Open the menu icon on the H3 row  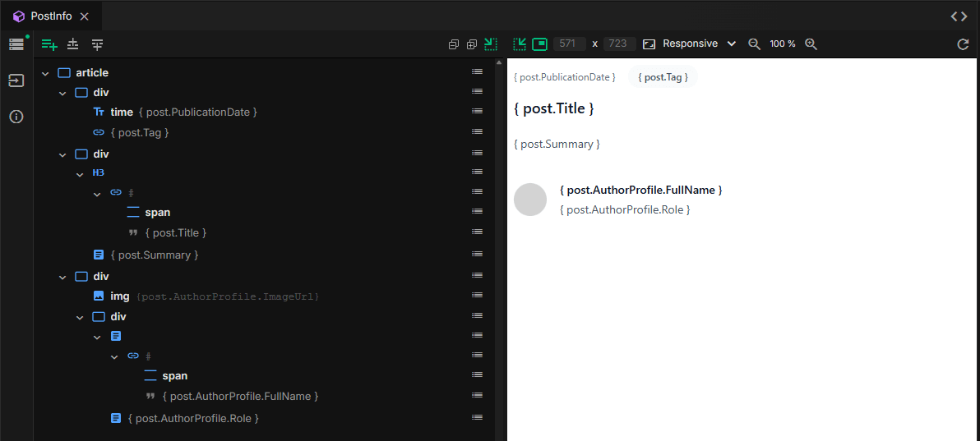coord(478,172)
